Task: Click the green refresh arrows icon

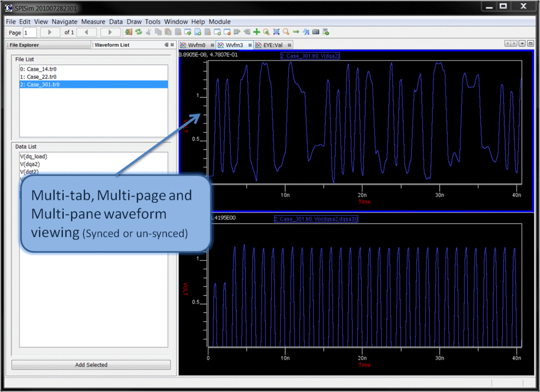Action: tap(138, 32)
